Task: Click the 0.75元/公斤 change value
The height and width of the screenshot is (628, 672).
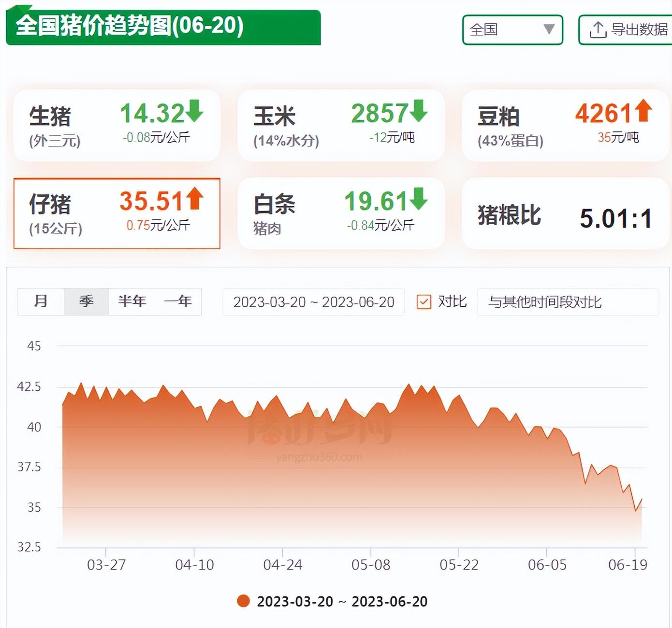Action: pos(158,226)
